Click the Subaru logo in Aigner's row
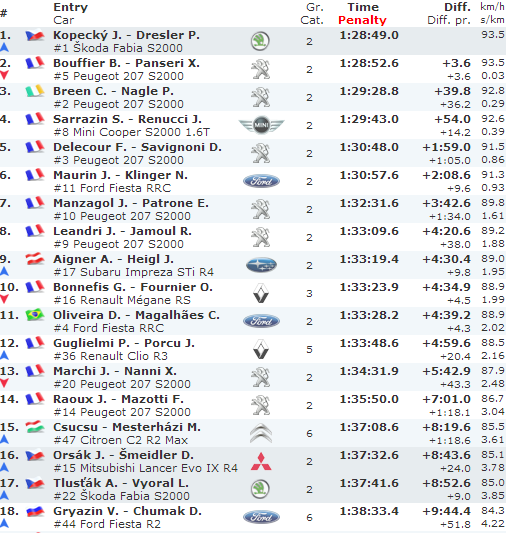 [261, 265]
